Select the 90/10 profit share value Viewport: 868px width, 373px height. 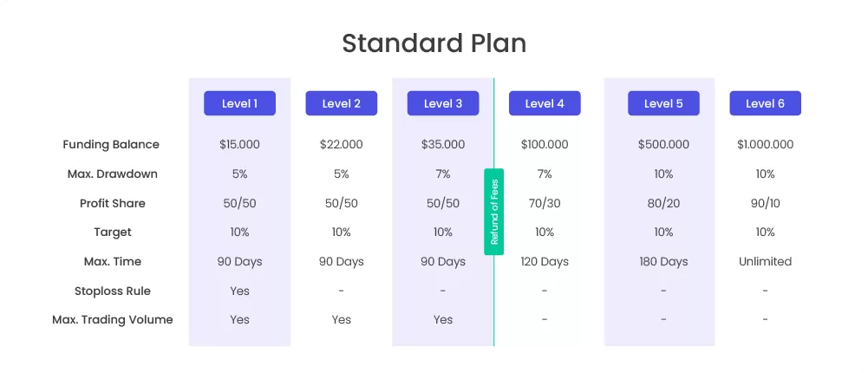coord(765,203)
